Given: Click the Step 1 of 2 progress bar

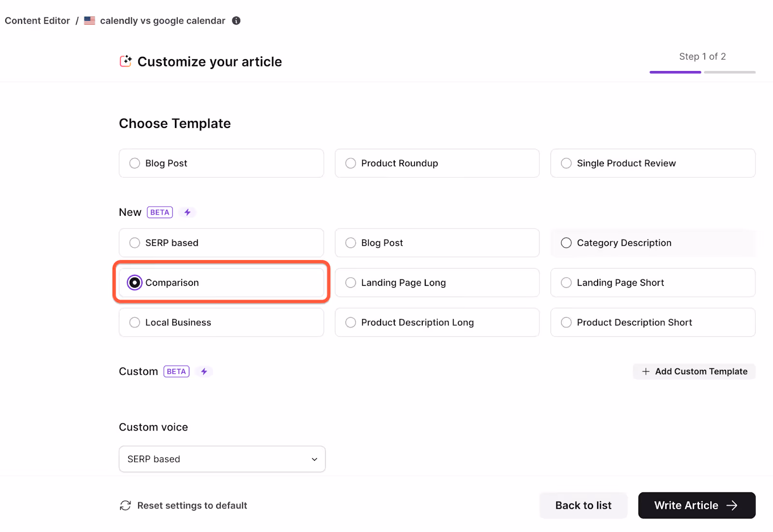Looking at the screenshot, I should 702,72.
